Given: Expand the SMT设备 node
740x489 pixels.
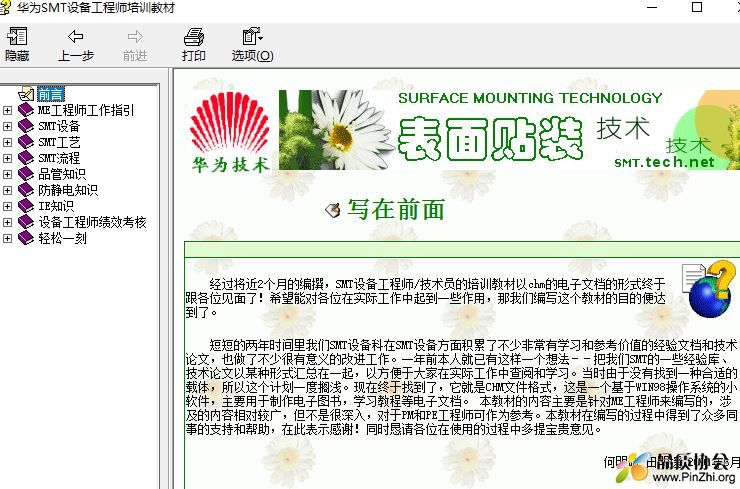Looking at the screenshot, I should [x=7, y=126].
